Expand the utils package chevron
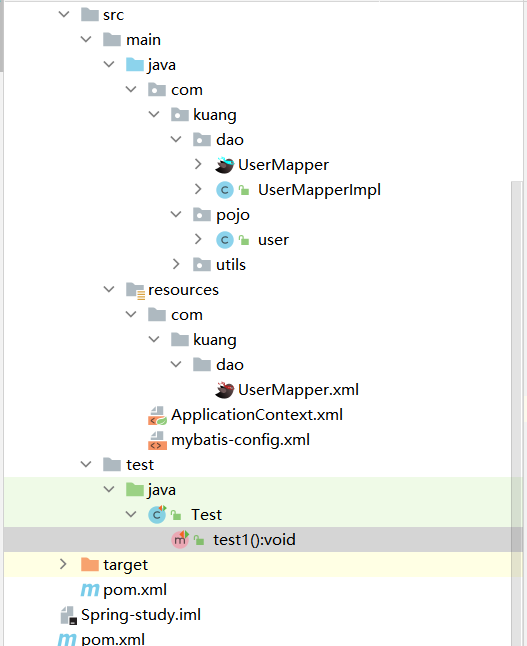The width and height of the screenshot is (527, 646). pyautogui.click(x=176, y=264)
